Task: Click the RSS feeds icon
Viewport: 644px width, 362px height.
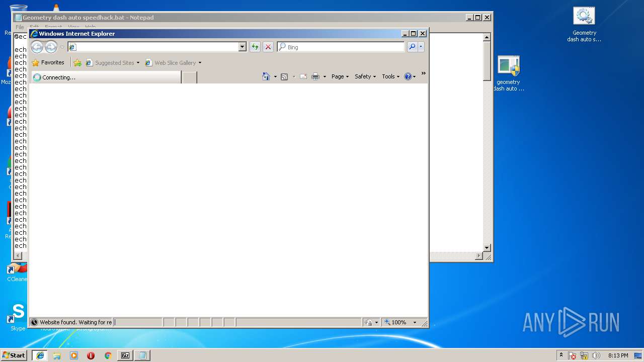Action: click(284, 76)
